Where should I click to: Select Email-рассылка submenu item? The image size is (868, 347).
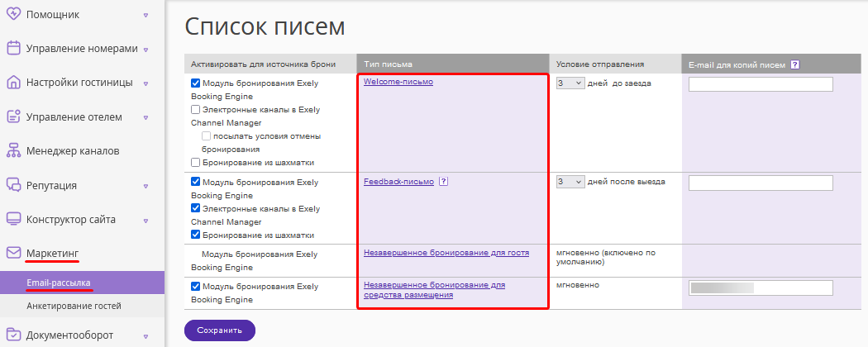click(82, 283)
